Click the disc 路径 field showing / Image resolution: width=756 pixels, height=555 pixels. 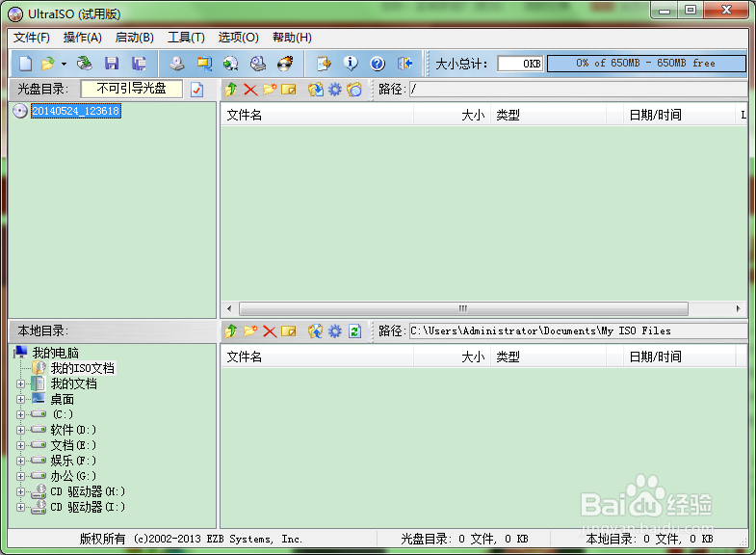point(578,90)
